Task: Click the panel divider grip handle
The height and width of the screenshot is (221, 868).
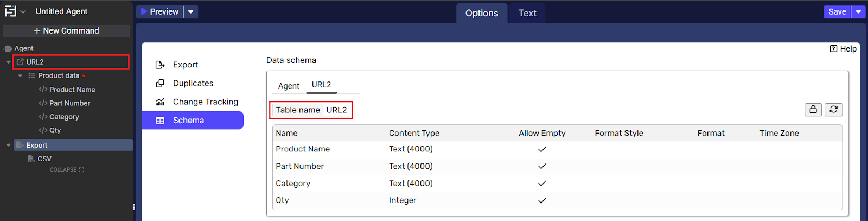Action: 134,207
